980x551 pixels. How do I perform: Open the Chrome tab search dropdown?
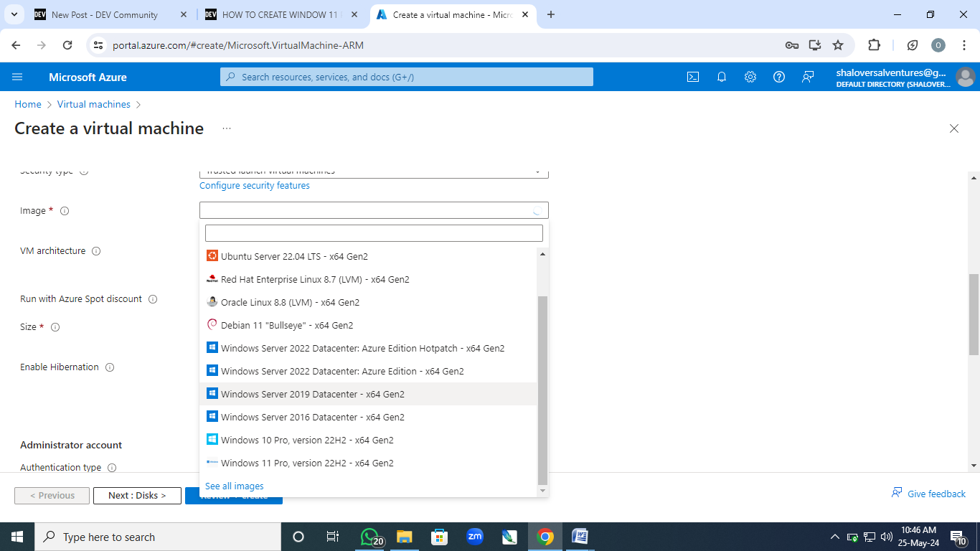click(x=14, y=14)
